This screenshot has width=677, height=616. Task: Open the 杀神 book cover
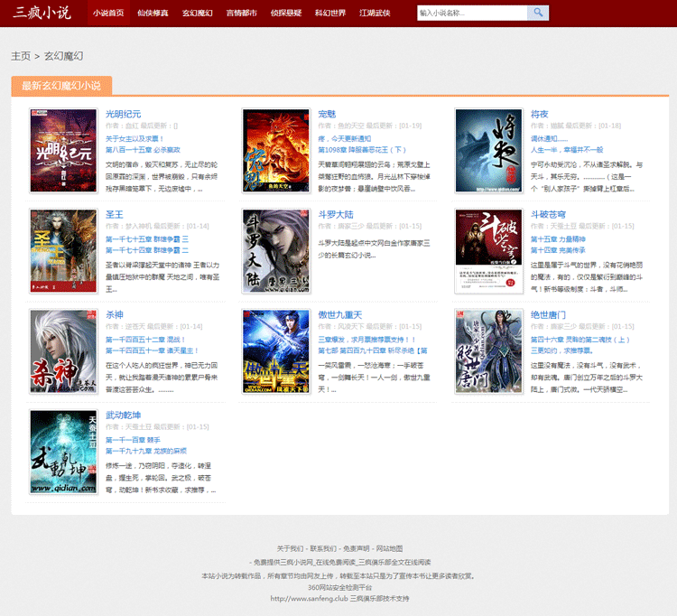tap(63, 351)
